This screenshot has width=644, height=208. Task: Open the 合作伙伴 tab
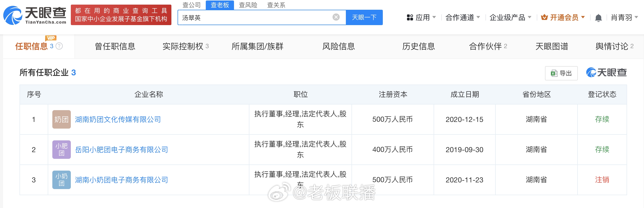tap(488, 46)
